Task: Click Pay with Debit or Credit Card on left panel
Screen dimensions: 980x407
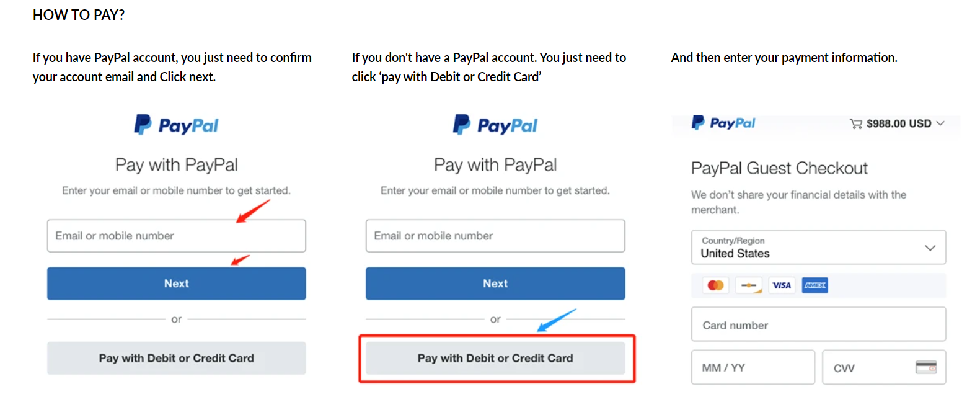Action: pos(176,358)
